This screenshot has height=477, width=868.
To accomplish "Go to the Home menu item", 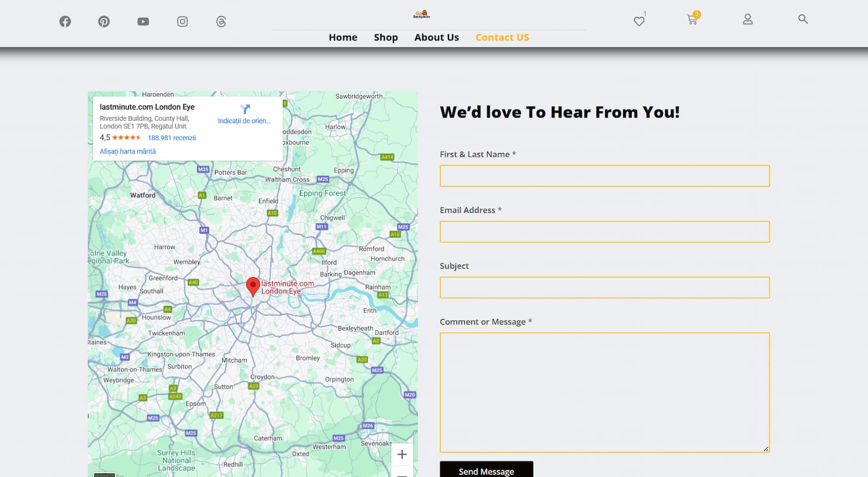I will (343, 38).
